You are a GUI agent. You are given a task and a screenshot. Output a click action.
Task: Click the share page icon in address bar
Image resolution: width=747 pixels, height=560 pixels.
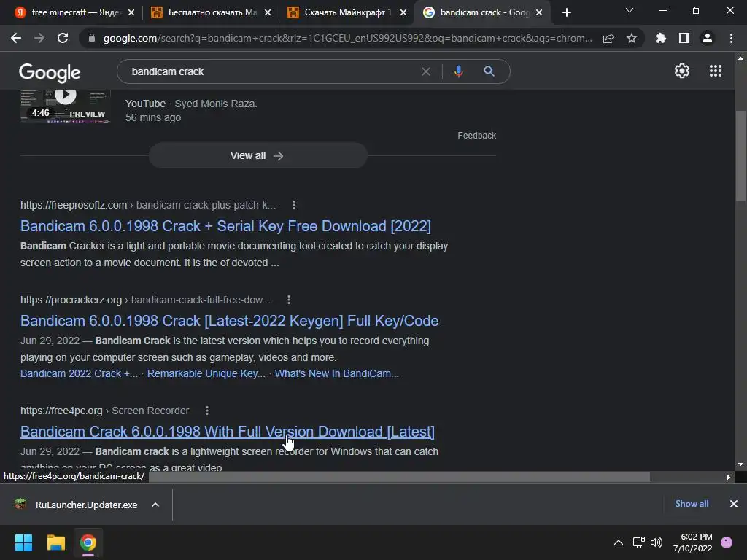tap(608, 38)
